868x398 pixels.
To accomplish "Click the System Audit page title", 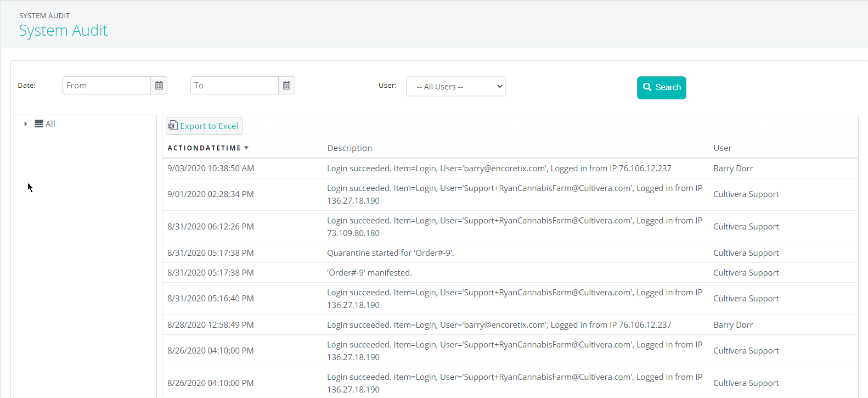I will 63,31.
